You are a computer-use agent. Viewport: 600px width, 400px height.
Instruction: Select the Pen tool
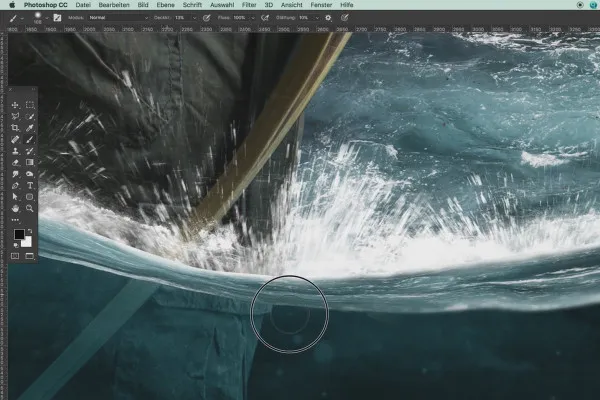15,185
